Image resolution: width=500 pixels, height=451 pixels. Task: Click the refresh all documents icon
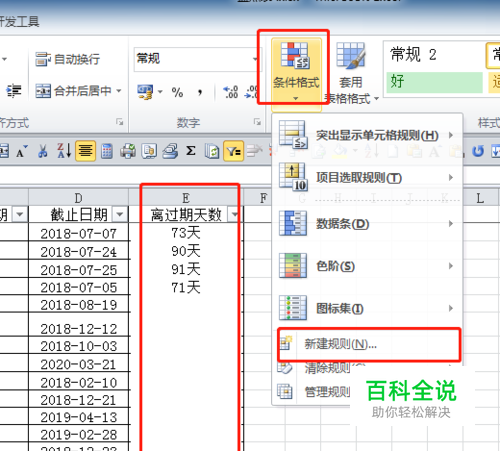212,152
